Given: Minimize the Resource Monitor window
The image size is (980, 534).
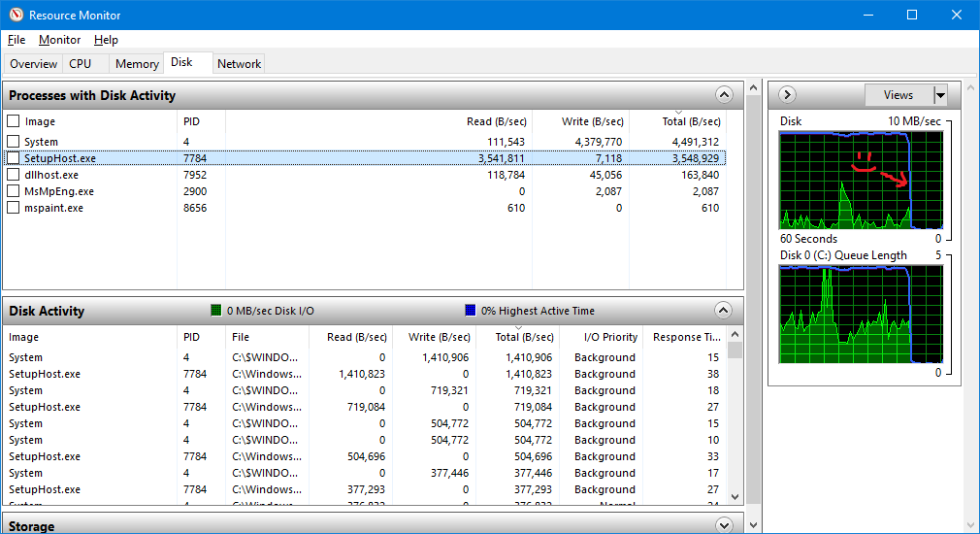Looking at the screenshot, I should (868, 15).
